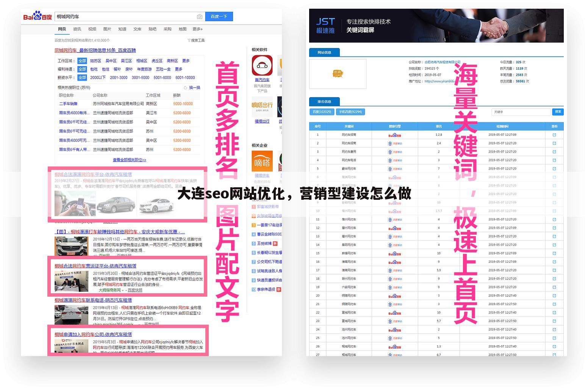Screen dimensions: 588x389
Task: Expand 更多 districts under 工作区域
Action: coord(186,61)
